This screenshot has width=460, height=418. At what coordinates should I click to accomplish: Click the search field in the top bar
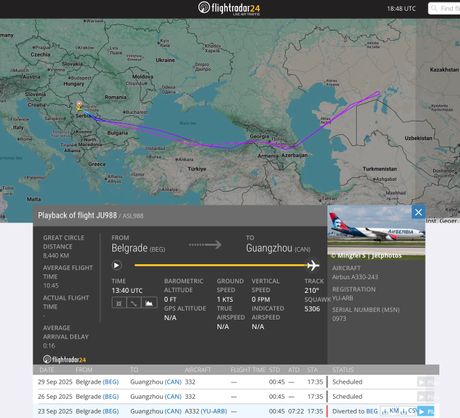[444, 8]
